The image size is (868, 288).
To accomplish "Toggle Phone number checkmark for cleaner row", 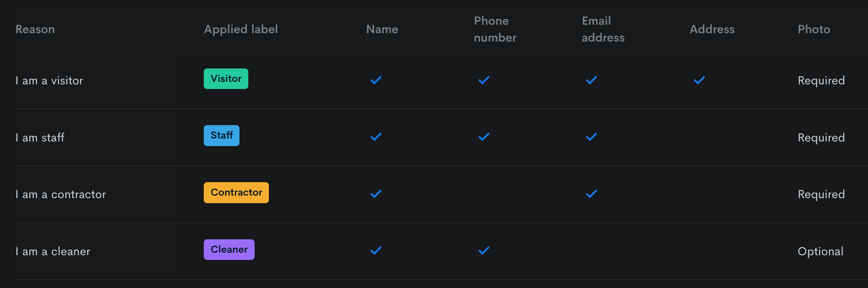I will point(484,251).
